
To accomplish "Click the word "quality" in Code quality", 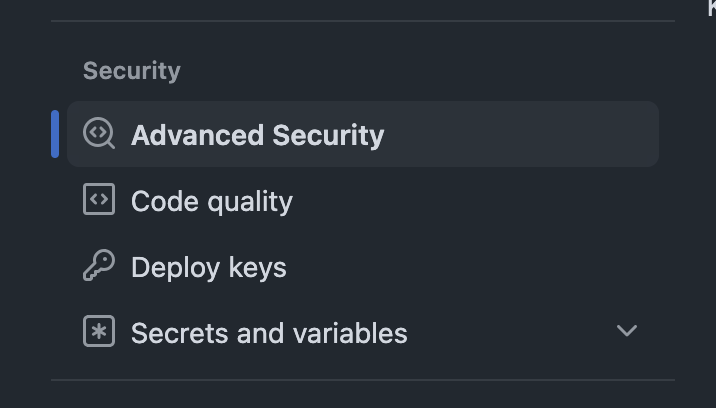I will [x=250, y=202].
